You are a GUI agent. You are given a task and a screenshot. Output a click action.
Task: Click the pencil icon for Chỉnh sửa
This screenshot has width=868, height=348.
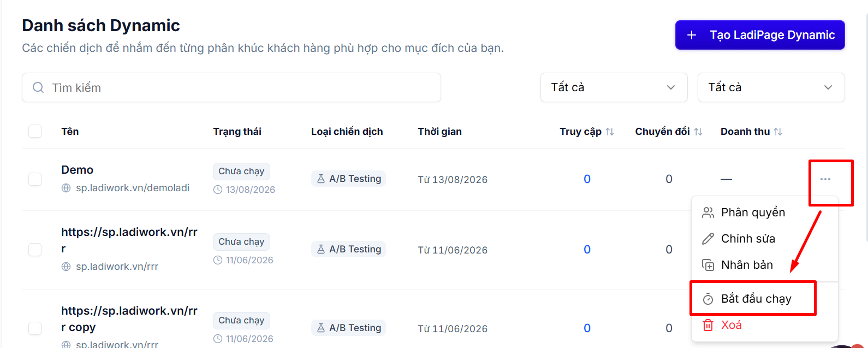point(708,239)
